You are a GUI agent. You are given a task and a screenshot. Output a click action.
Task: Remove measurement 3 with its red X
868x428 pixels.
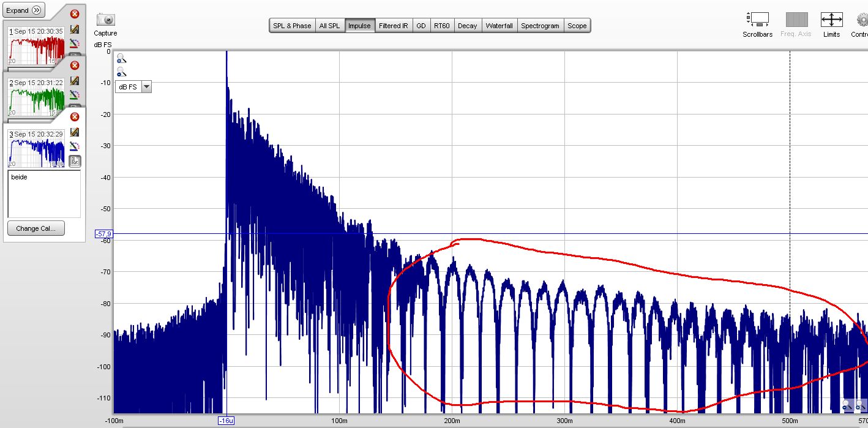(x=75, y=117)
